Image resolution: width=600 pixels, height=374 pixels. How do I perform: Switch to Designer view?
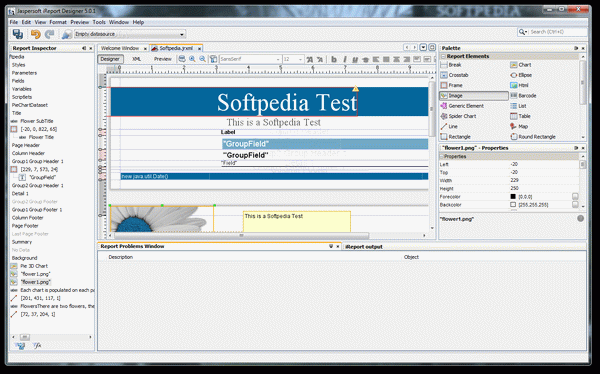coord(110,59)
